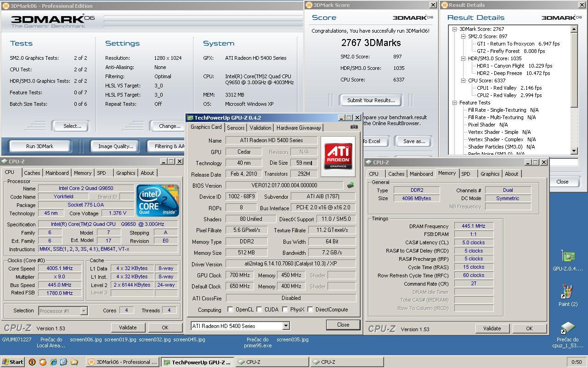Screen dimensions: 588x368
Task: Collapse the Feature Tests tree node
Action: point(454,103)
